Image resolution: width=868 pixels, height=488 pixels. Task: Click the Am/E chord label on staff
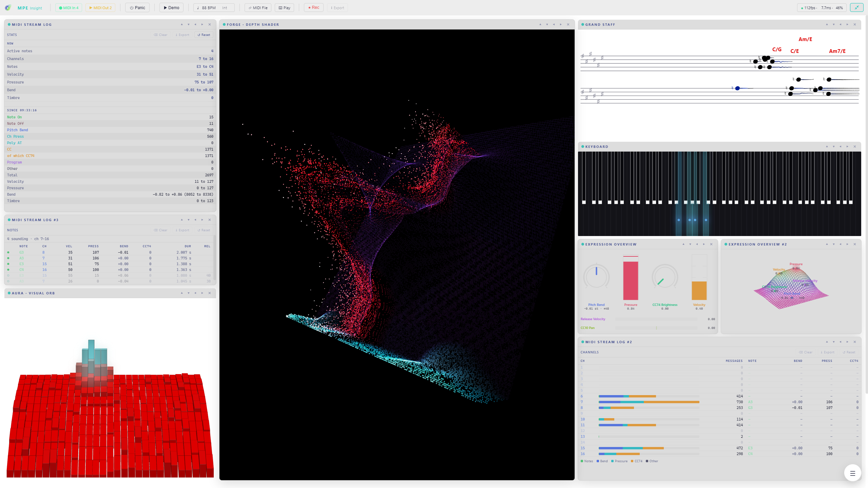pyautogui.click(x=805, y=39)
